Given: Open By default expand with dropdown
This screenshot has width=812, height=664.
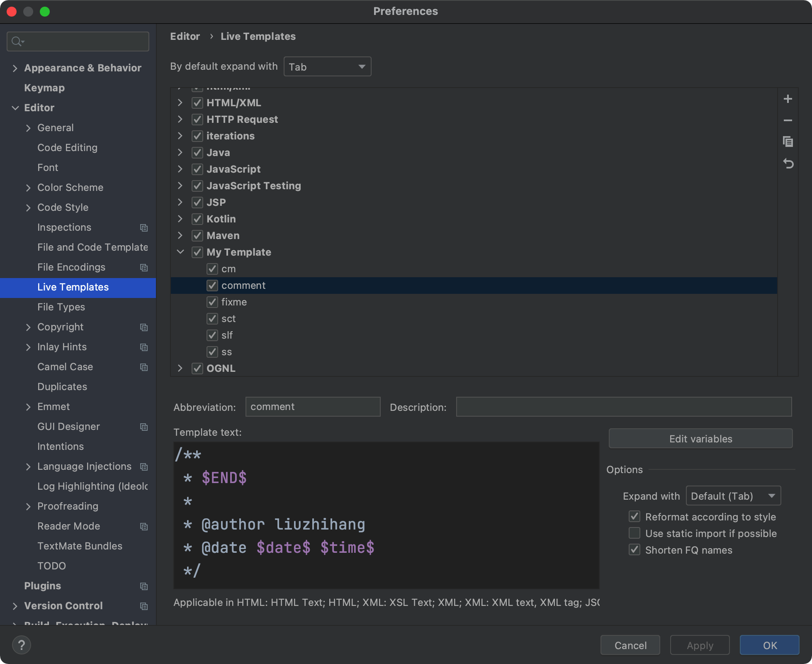Looking at the screenshot, I should click(x=327, y=66).
